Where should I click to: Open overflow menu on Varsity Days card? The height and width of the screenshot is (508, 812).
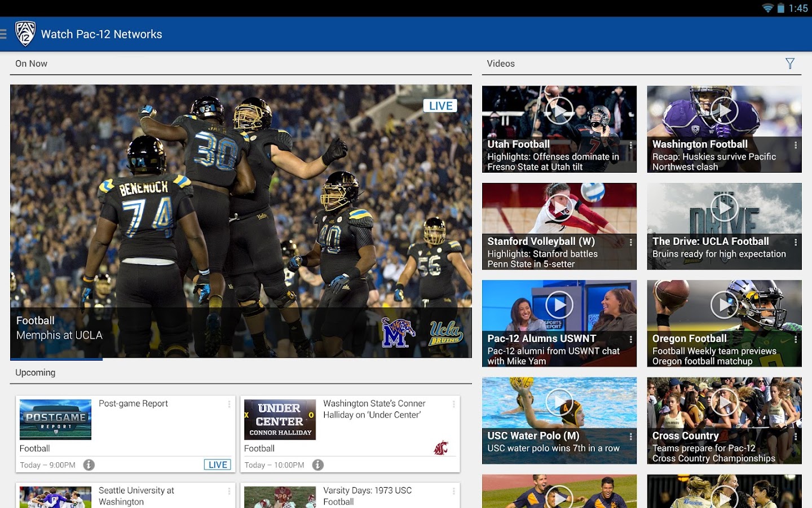tap(453, 491)
